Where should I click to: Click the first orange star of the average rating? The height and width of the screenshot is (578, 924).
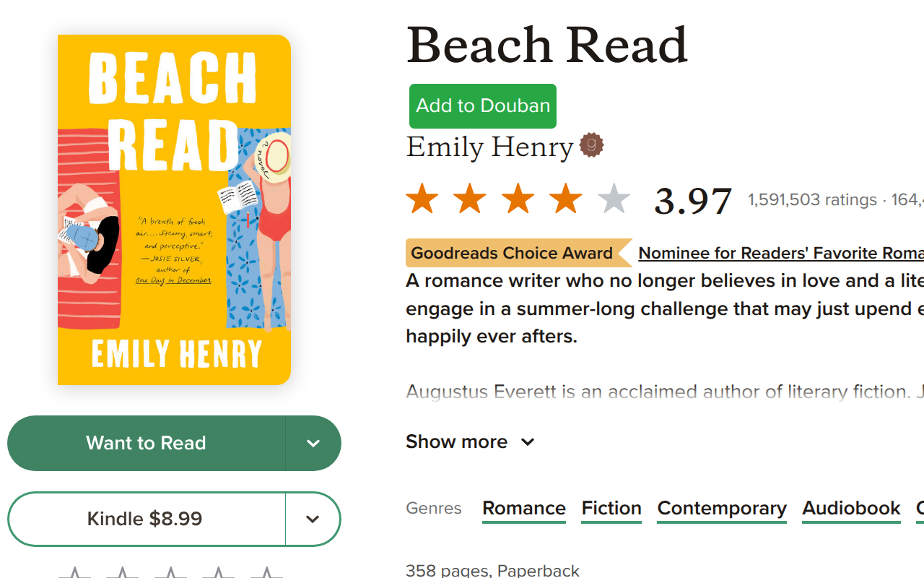pos(422,198)
